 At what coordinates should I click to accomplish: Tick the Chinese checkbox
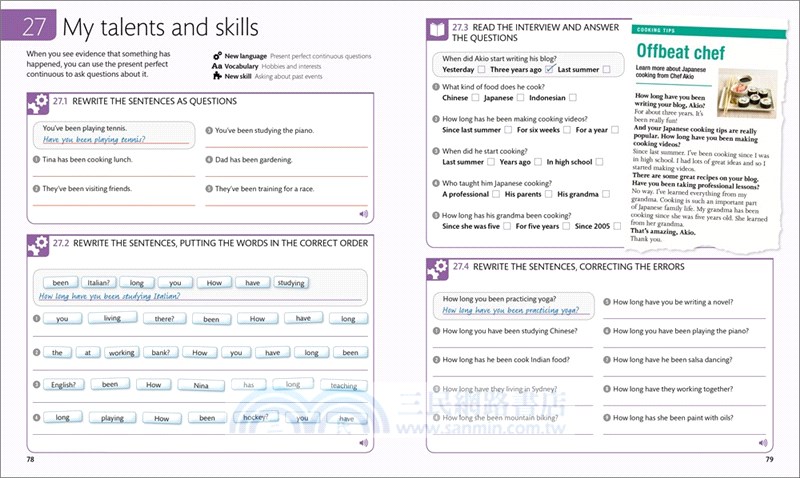point(475,97)
